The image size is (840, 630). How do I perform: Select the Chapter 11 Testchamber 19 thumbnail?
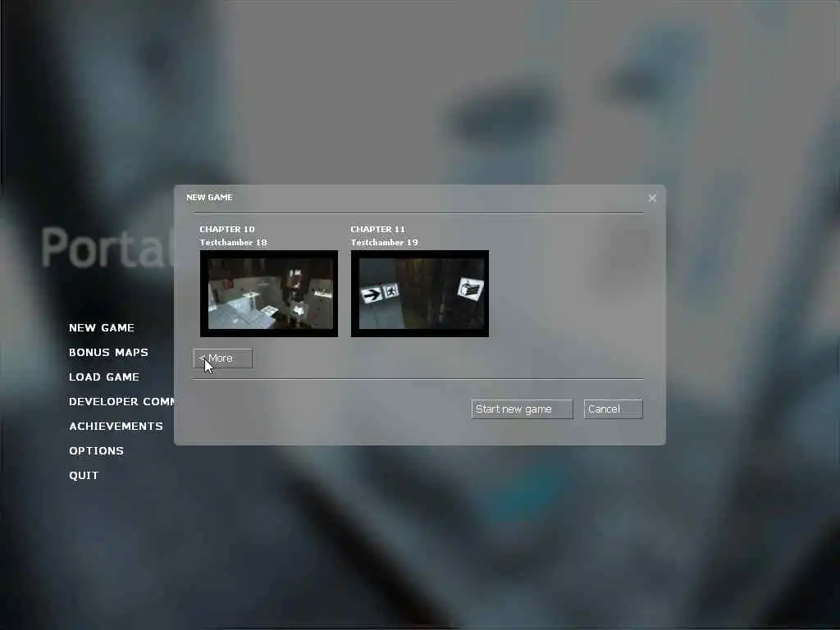[420, 294]
